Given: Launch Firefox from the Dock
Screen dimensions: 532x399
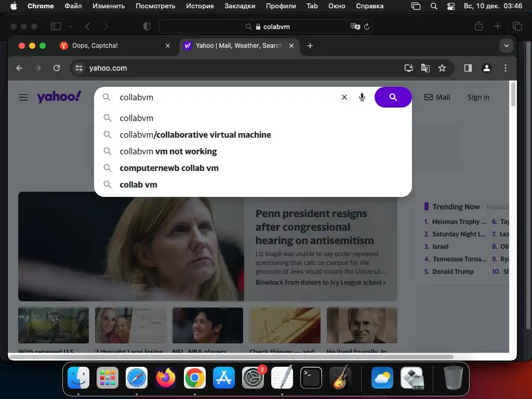Looking at the screenshot, I should coord(166,378).
